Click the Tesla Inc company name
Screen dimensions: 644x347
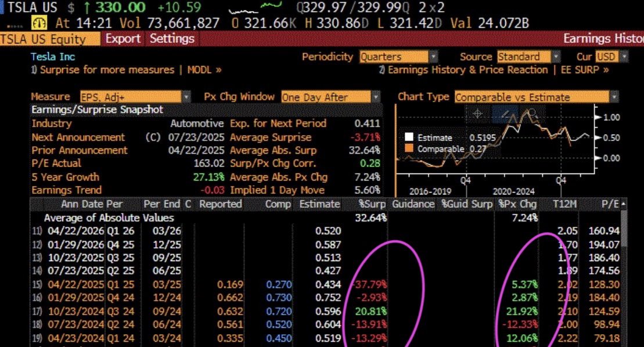53,57
